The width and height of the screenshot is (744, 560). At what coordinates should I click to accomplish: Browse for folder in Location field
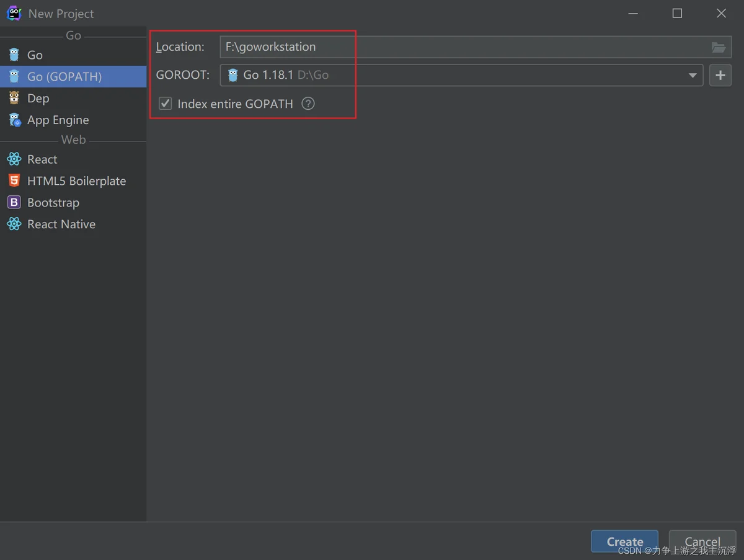pos(718,47)
